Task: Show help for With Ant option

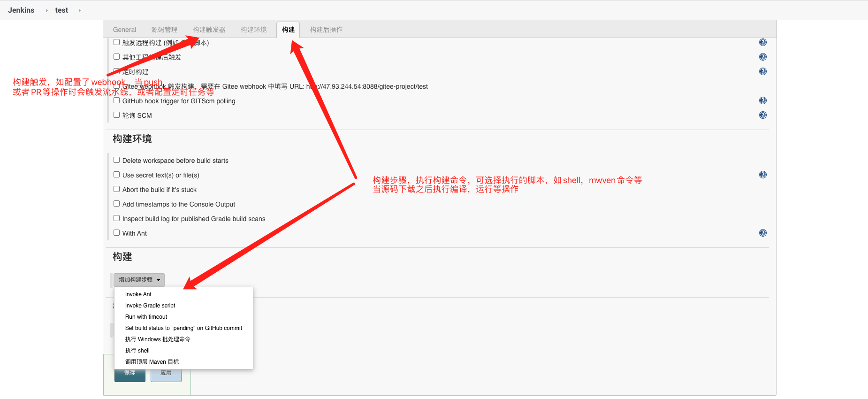Action: (762, 233)
